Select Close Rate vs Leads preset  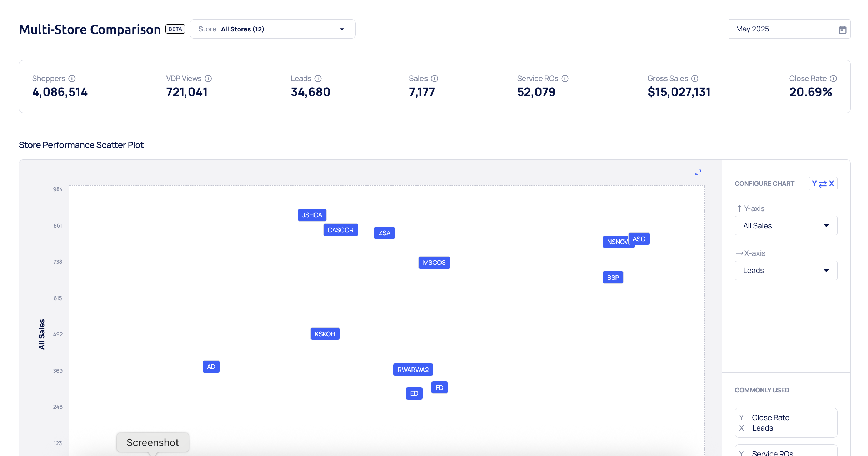click(785, 423)
